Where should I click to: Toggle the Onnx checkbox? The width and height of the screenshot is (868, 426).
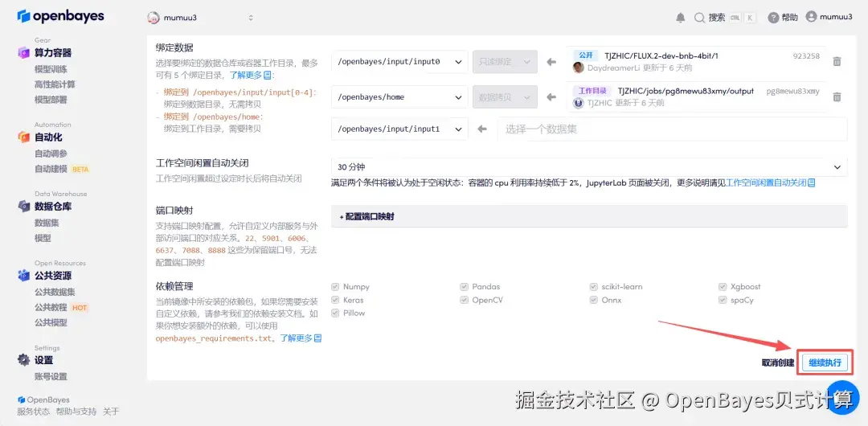click(x=593, y=301)
